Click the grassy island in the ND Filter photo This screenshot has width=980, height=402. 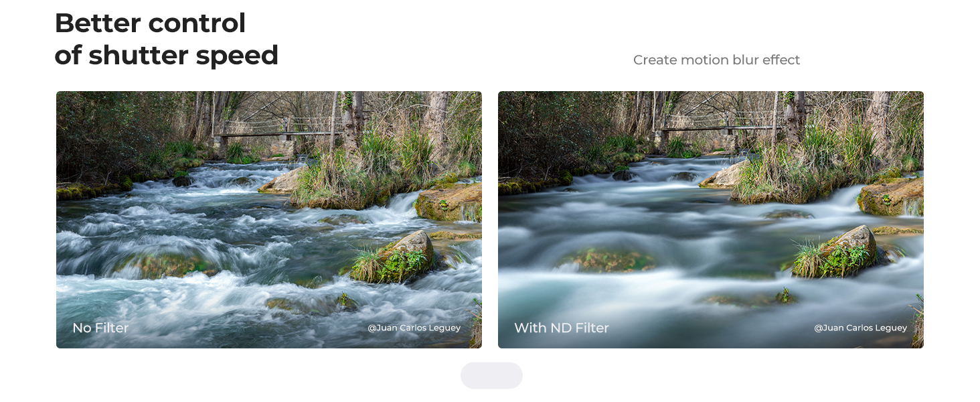[797, 173]
